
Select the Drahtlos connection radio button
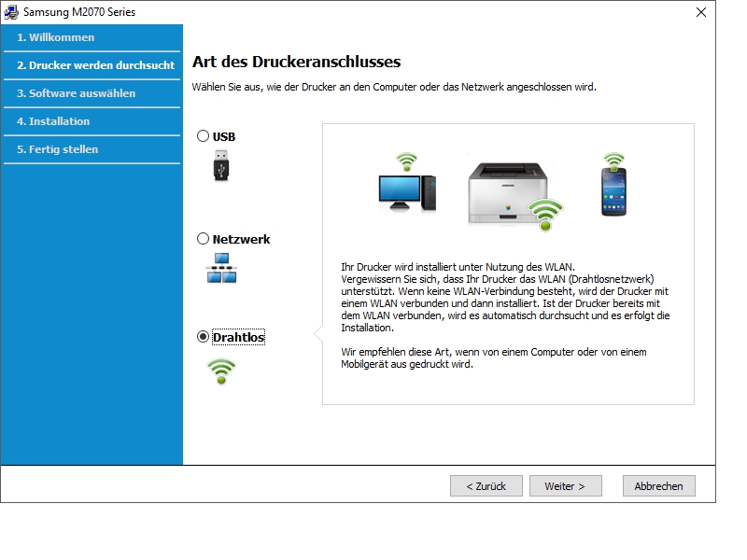[203, 337]
